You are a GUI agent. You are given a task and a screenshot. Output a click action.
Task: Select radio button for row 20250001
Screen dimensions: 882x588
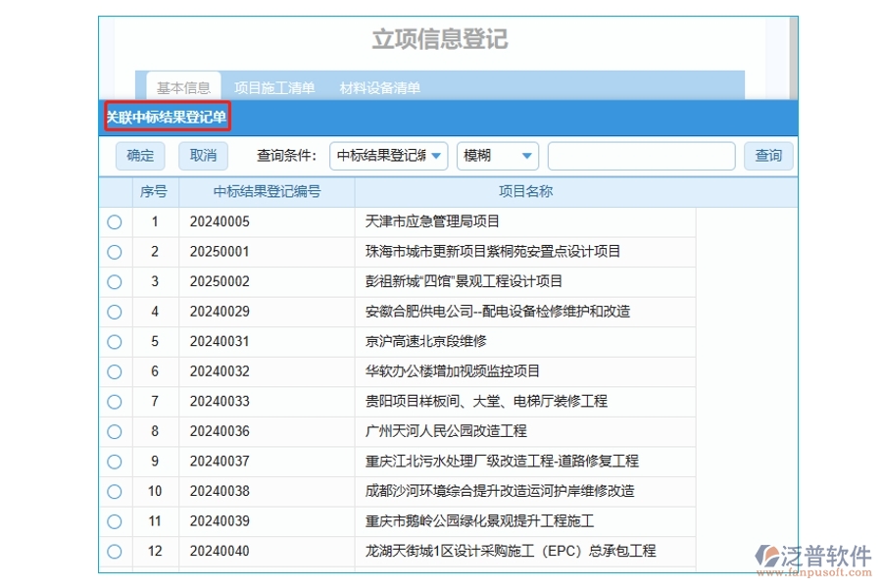point(115,252)
